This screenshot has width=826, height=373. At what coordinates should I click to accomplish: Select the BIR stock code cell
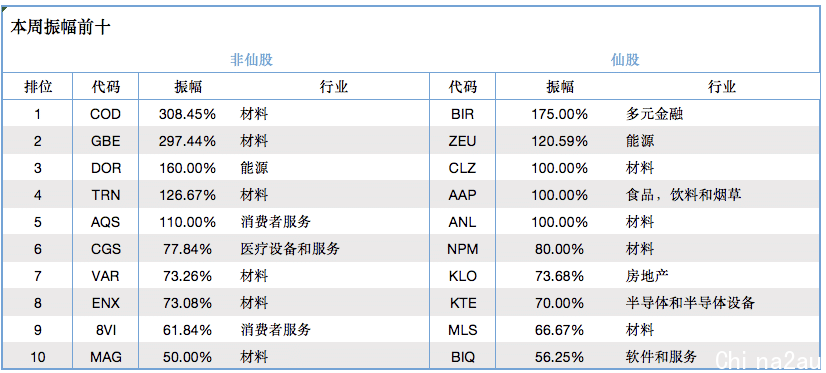coord(463,114)
